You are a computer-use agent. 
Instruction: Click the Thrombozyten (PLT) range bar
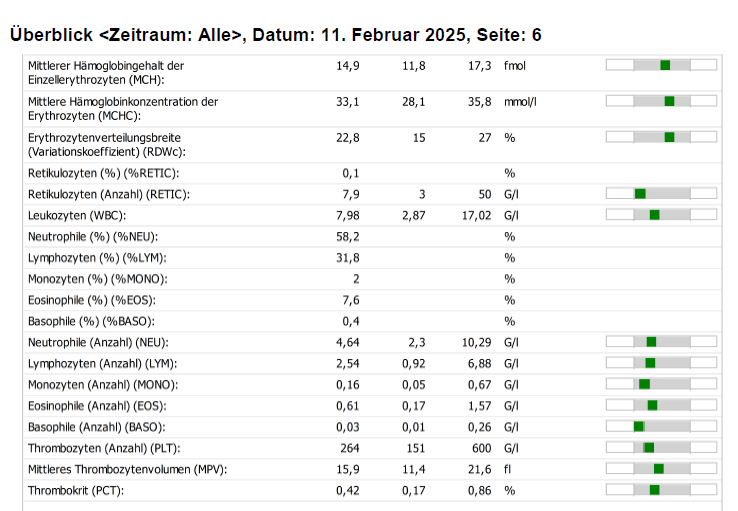pos(661,447)
